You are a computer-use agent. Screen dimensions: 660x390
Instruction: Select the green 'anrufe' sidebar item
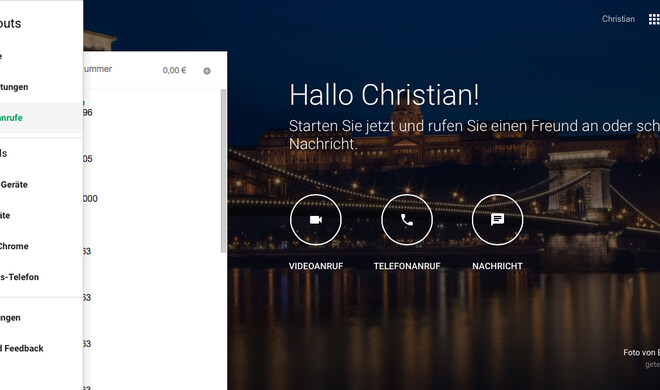pos(41,118)
